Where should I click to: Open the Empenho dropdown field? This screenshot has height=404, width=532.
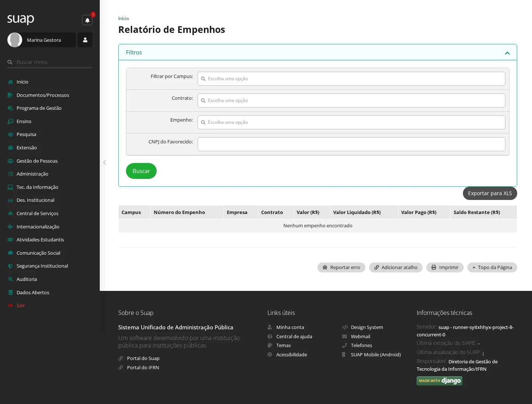click(351, 122)
